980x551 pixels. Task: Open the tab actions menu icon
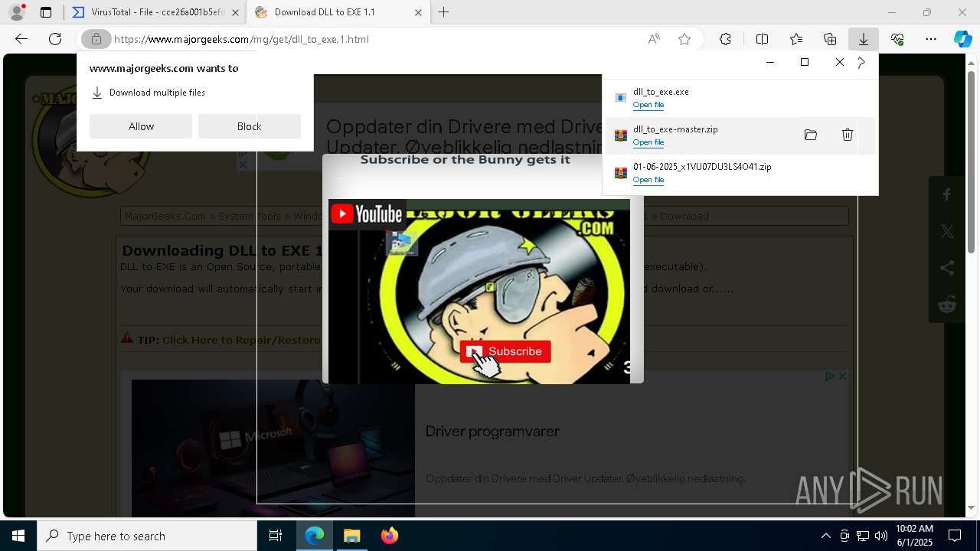pos(46,12)
